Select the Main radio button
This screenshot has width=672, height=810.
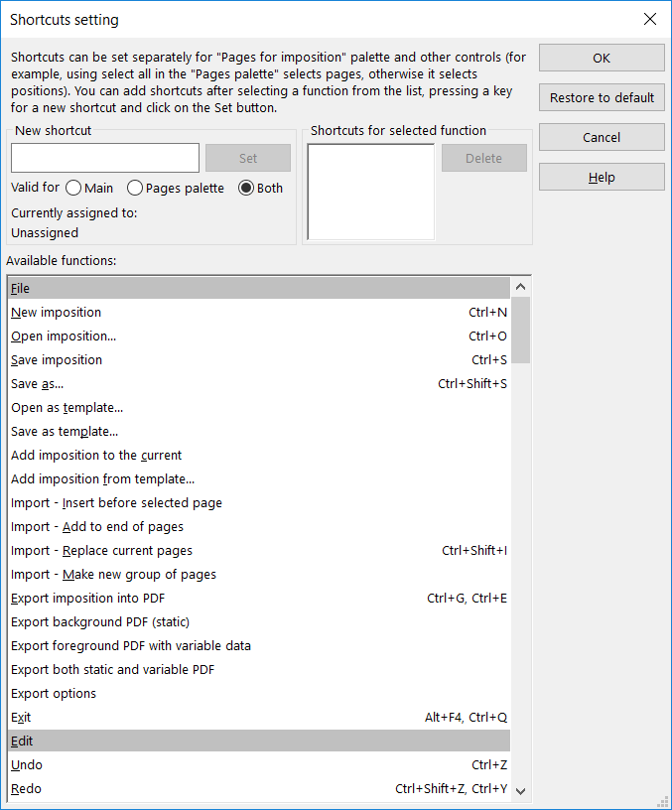[73, 188]
